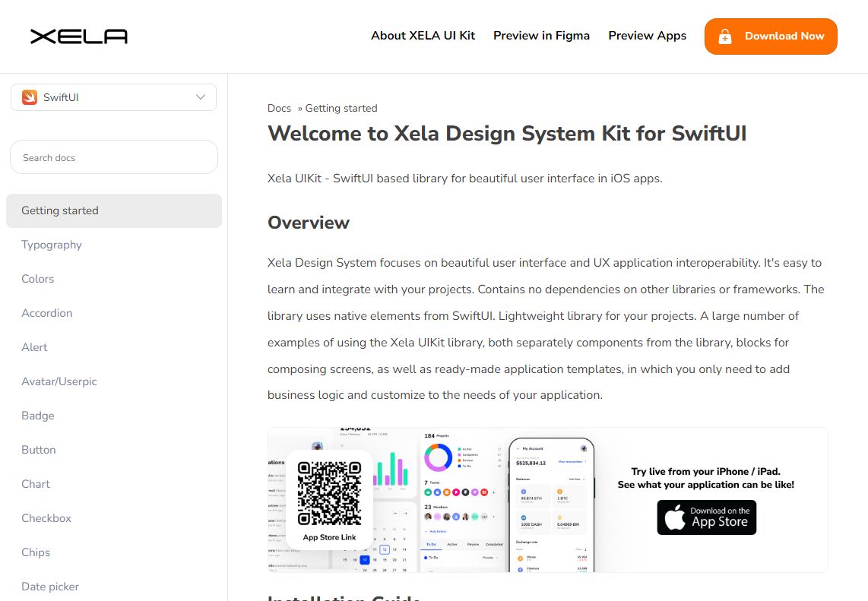The height and width of the screenshot is (601, 868).
Task: Focus the Search docs field
Action: (x=114, y=157)
